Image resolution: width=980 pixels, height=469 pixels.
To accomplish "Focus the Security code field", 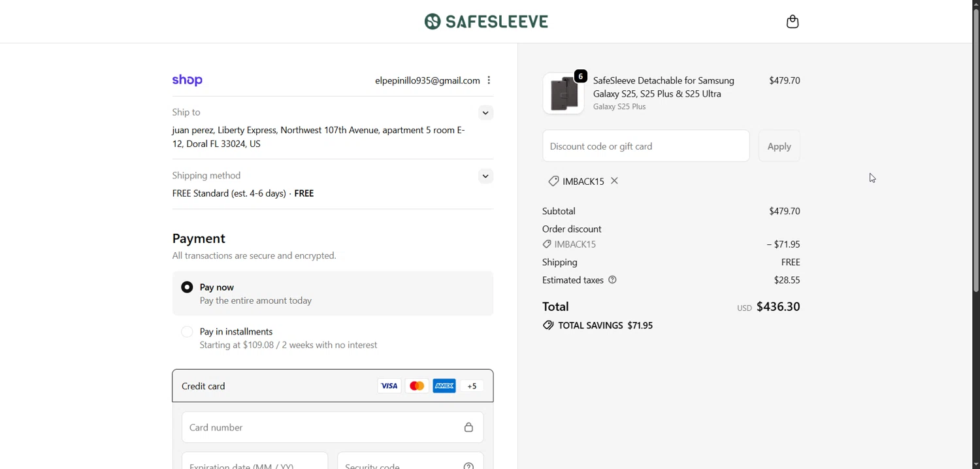I will pos(410,461).
